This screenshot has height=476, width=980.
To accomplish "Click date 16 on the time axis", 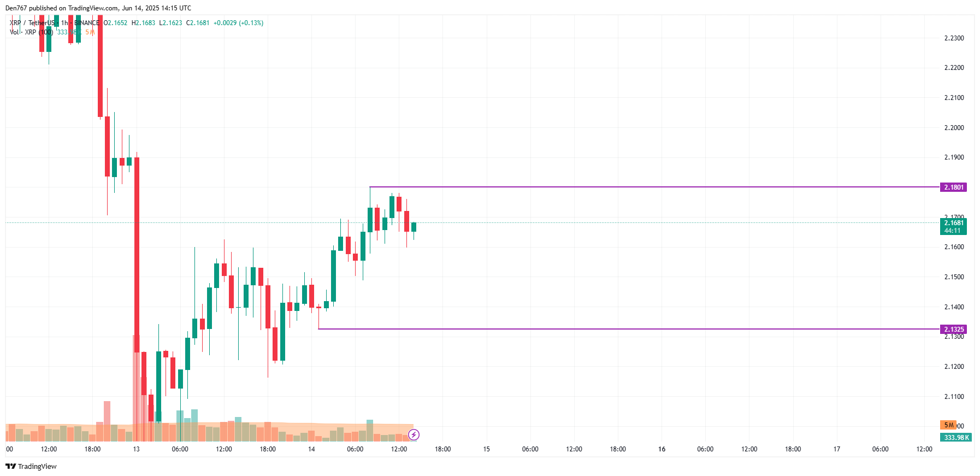I will pos(662,449).
